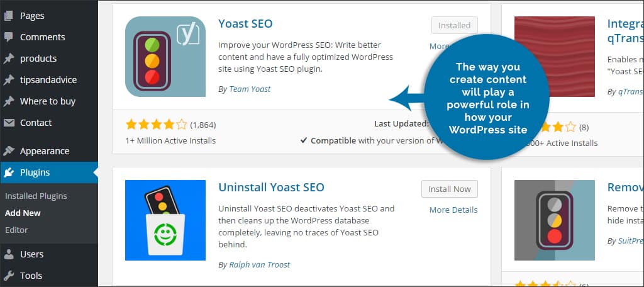Click the (8) ratings count
This screenshot has height=287, width=644.
coord(584,128)
